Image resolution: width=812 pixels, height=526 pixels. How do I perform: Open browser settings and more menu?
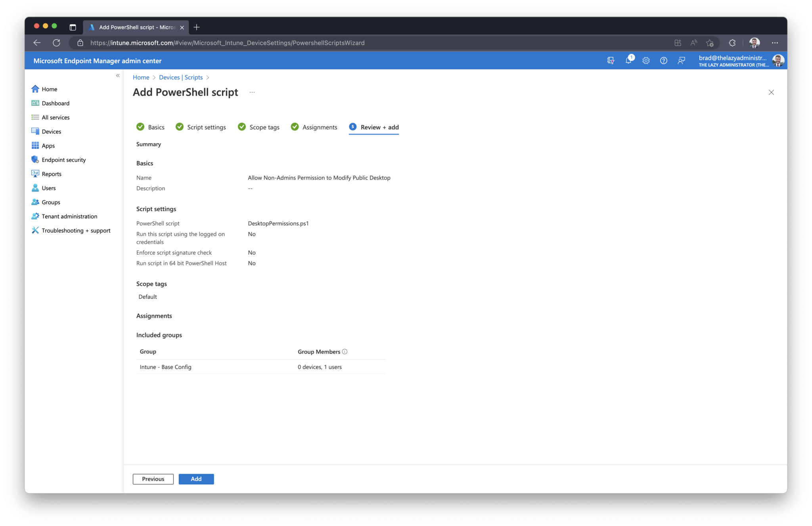coord(775,43)
